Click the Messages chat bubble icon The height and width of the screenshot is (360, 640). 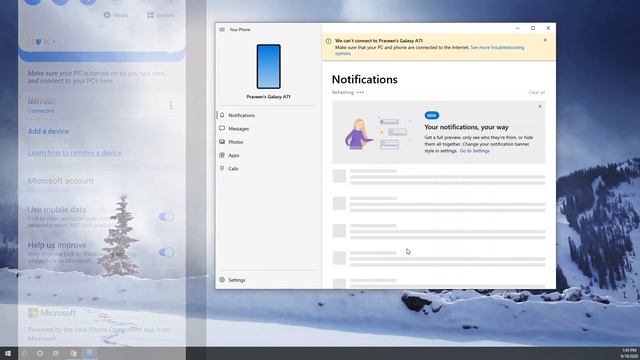(x=222, y=128)
